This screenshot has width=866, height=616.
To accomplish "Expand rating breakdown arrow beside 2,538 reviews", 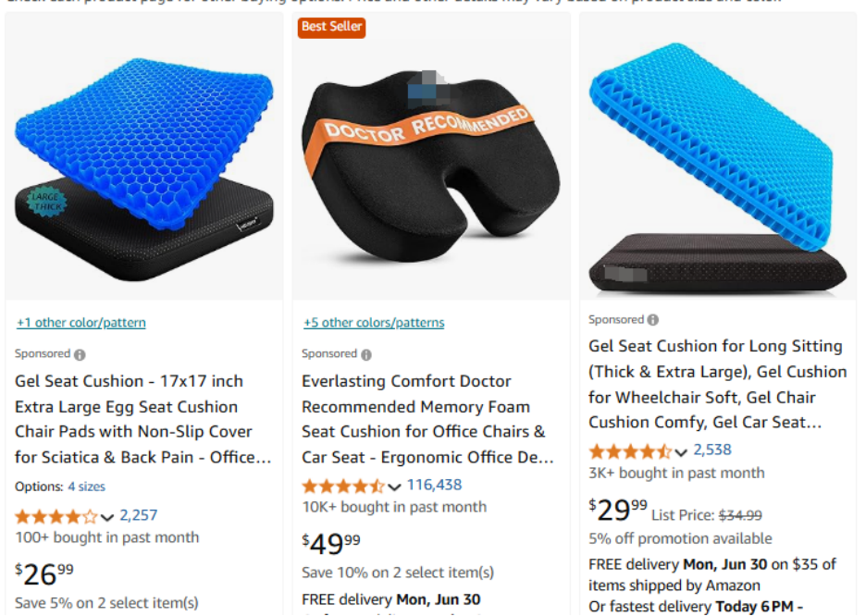I will pos(681,452).
